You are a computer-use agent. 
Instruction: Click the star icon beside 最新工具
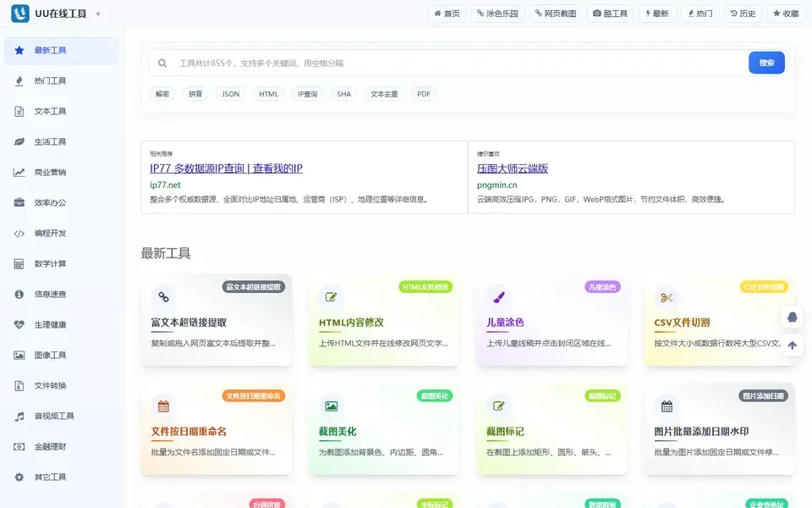coord(19,50)
